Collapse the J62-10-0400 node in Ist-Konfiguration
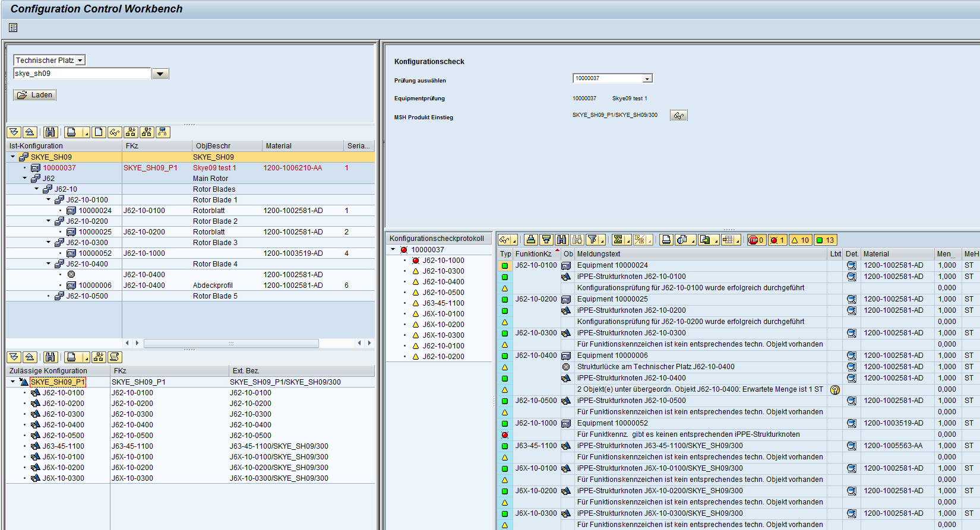980x530 pixels. pyautogui.click(x=48, y=264)
